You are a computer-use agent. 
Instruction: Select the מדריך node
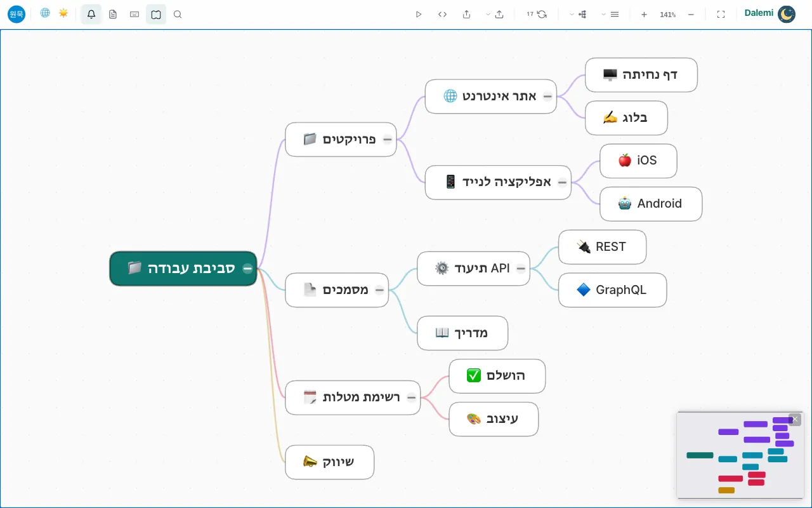(462, 333)
